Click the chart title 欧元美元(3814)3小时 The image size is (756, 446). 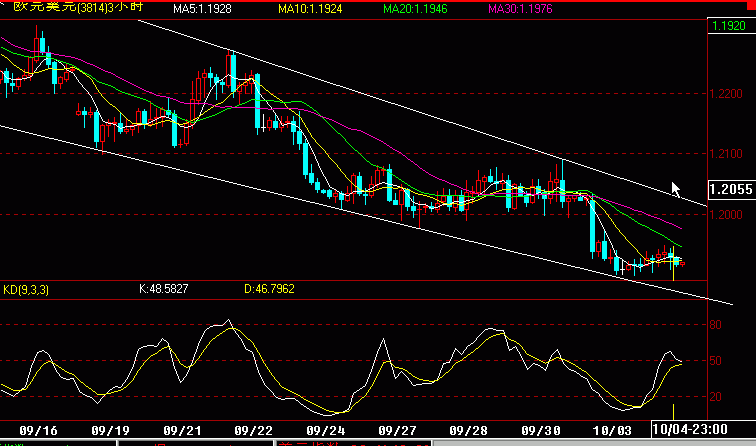coord(79,7)
